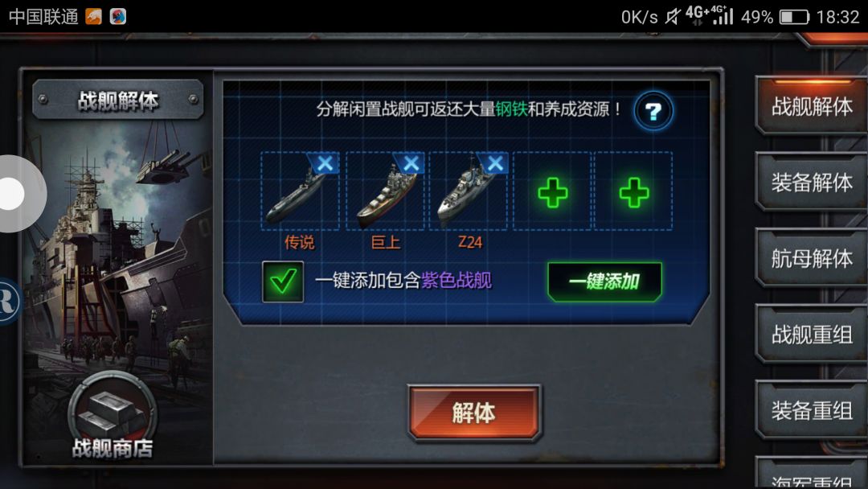Select the Z24 destroyer thumbnail

tap(469, 191)
